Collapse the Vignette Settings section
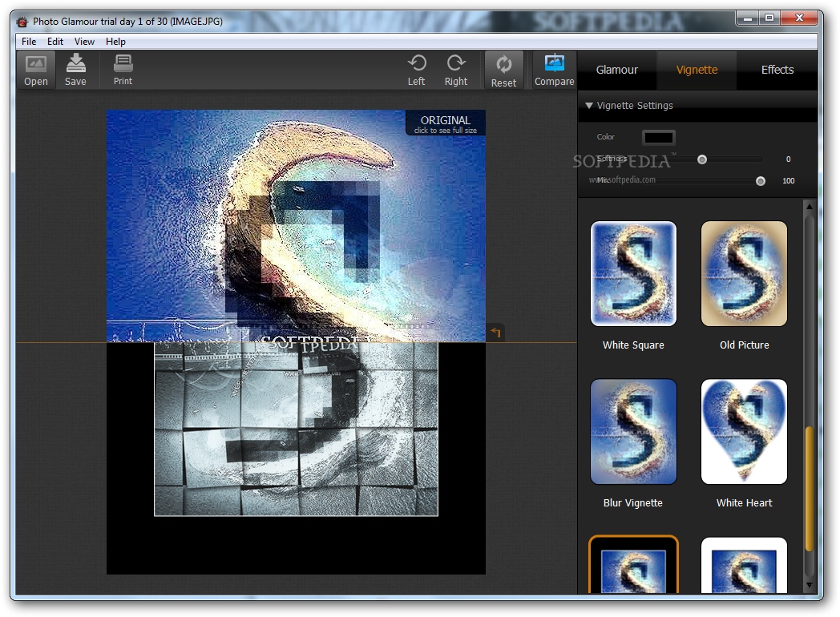Viewport: 840px width, 617px height. point(589,106)
